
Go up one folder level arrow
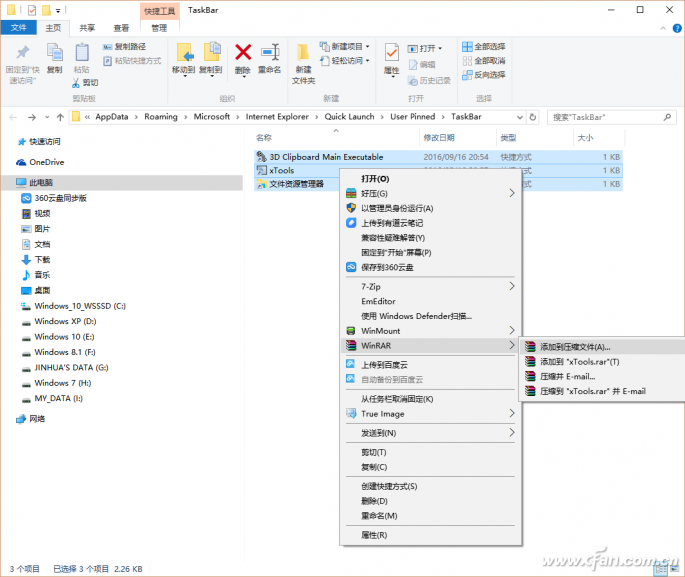tap(60, 117)
